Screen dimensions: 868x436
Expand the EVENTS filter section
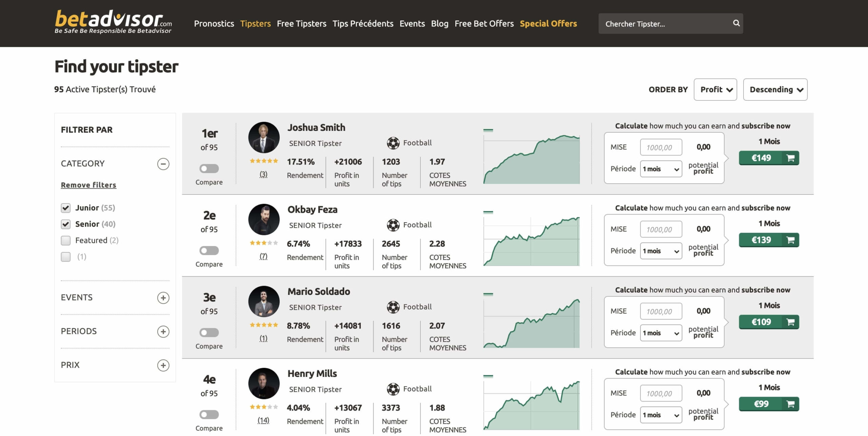coord(163,298)
